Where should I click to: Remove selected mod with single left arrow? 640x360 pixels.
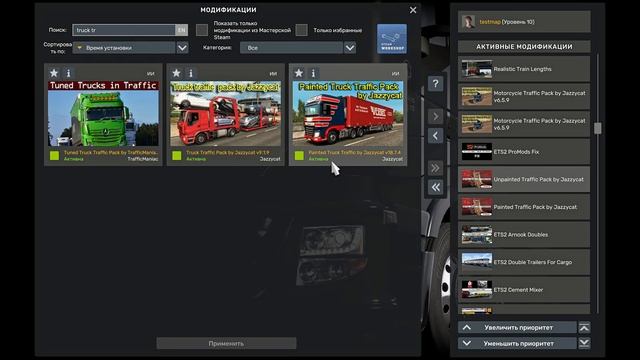(436, 136)
